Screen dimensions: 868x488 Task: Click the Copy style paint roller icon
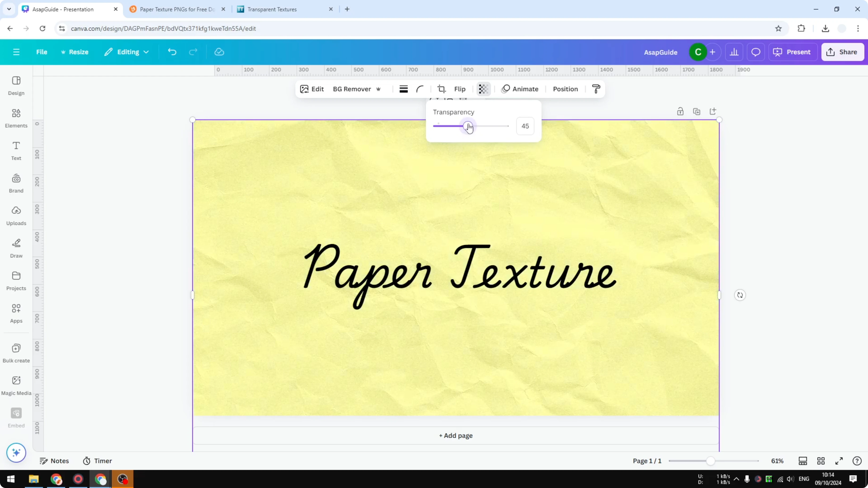pos(596,89)
